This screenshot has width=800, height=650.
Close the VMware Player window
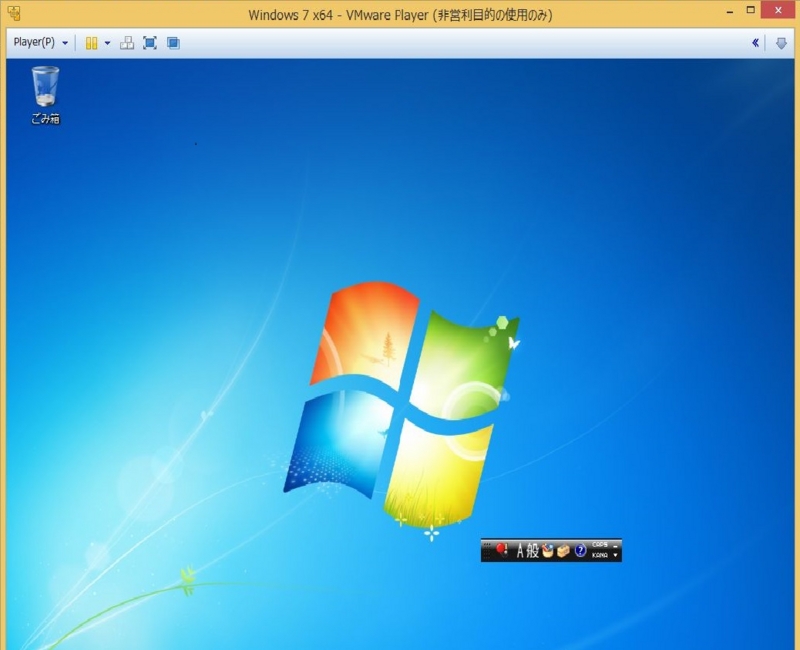[x=778, y=10]
